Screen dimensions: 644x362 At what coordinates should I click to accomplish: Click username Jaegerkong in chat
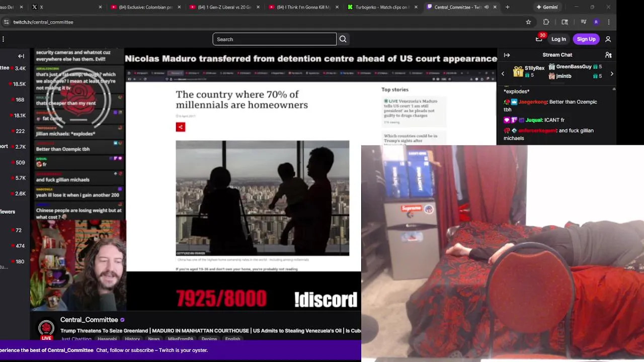coord(533,102)
